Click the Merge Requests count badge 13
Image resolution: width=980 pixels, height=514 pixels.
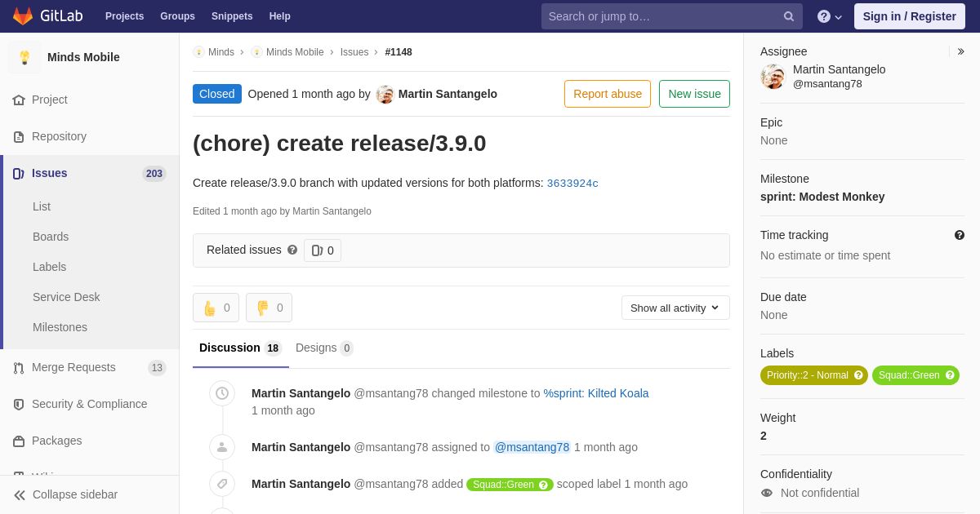coord(157,368)
